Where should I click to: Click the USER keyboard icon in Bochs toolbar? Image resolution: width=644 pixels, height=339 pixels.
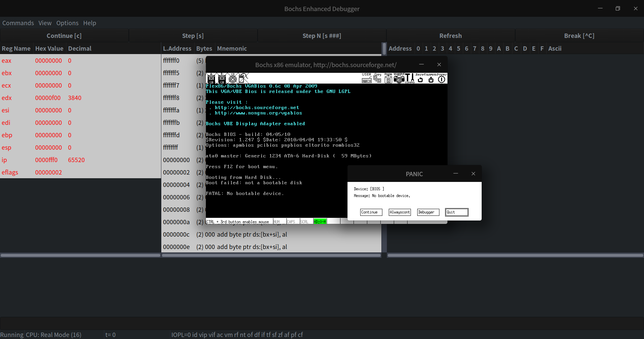[367, 78]
